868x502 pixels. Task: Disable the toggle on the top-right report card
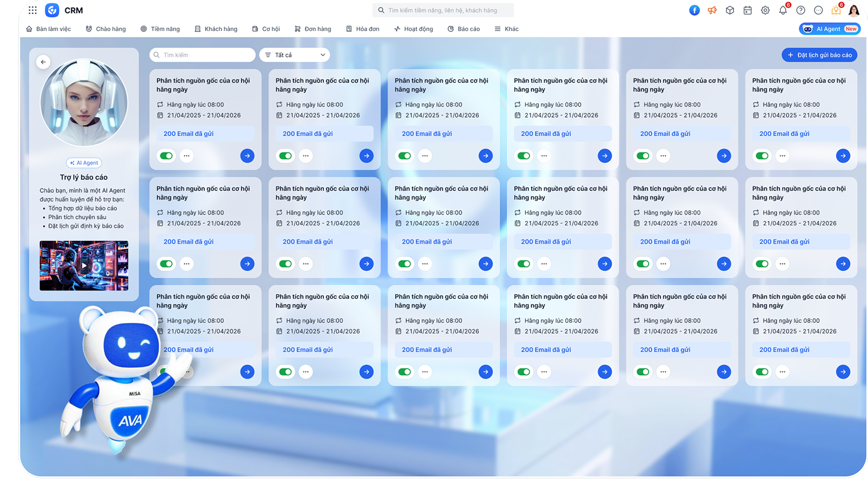tap(762, 156)
